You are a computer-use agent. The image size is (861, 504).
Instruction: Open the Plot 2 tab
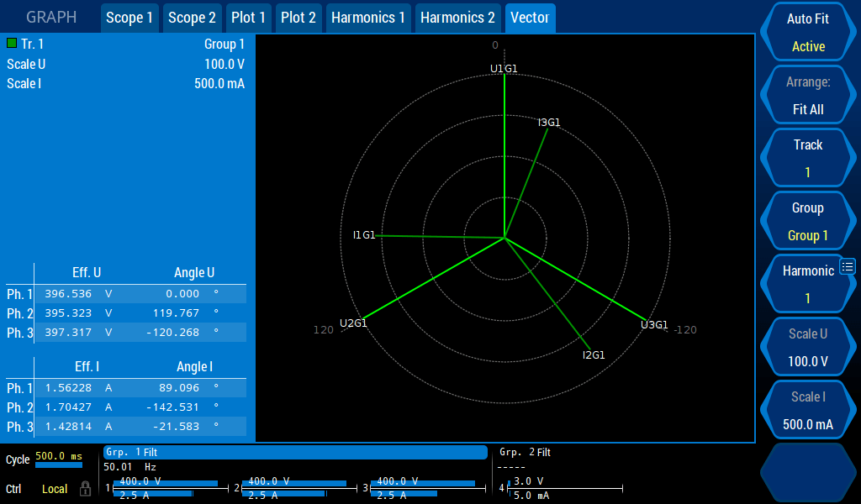pyautogui.click(x=298, y=18)
